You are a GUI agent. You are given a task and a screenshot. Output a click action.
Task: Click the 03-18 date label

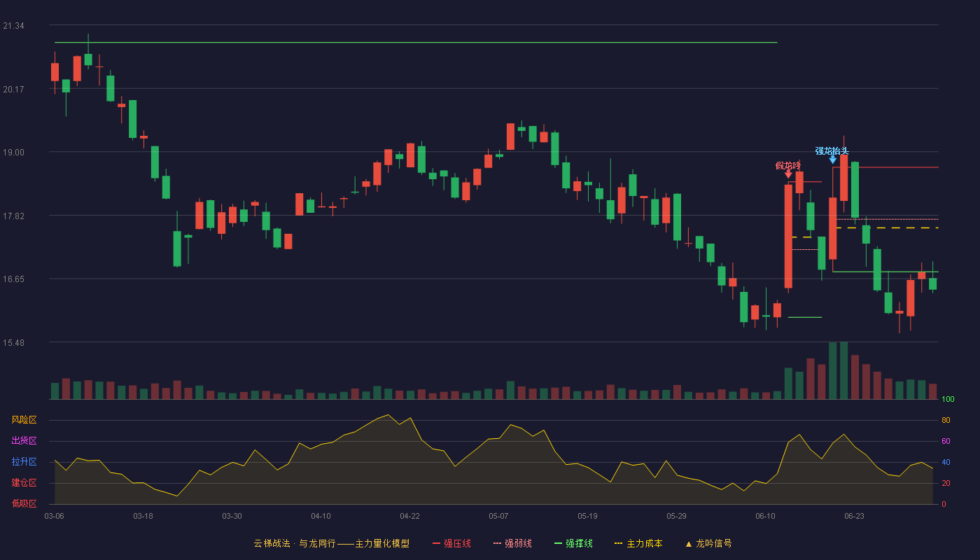143,516
